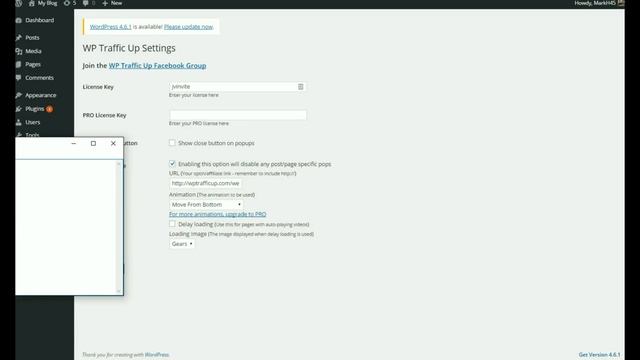640x360 pixels.
Task: Close the small popup window
Action: (x=113, y=144)
